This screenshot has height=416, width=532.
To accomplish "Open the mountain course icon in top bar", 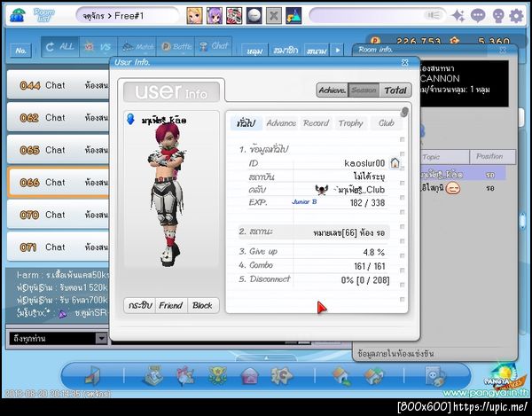I will click(x=293, y=16).
